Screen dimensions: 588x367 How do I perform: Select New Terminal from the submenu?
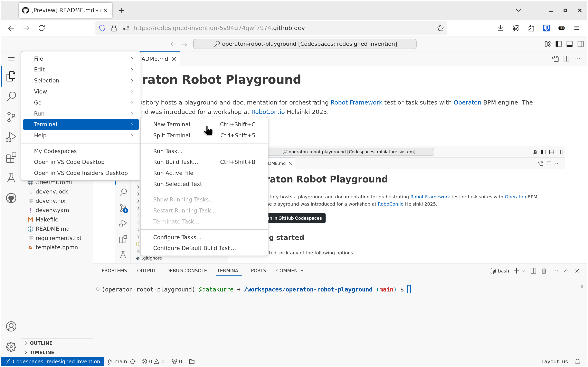[204, 125]
